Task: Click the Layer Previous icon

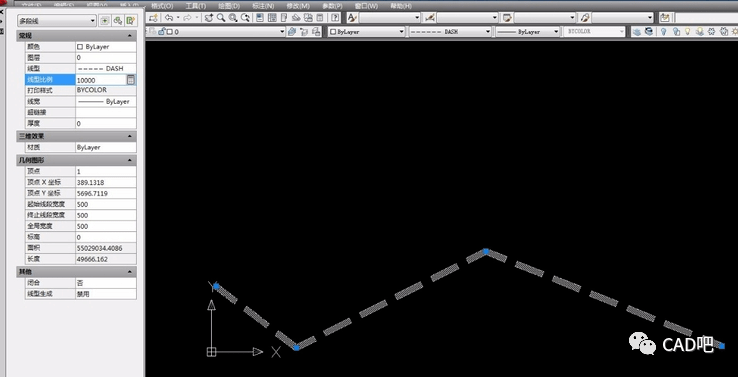Action: point(303,32)
